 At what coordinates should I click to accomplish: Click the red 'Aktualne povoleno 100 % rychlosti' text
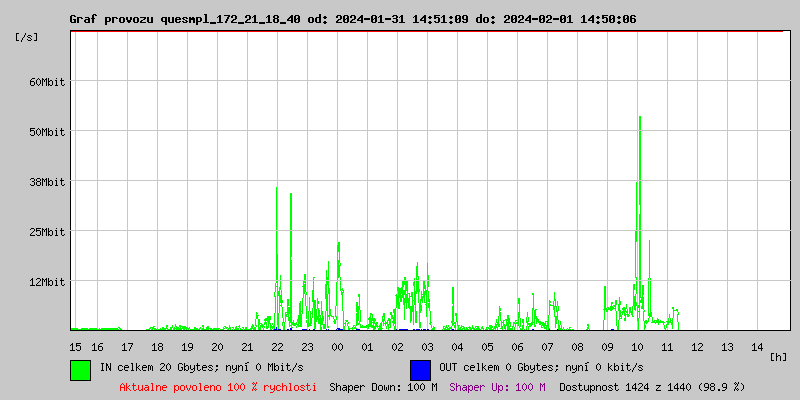coord(218,387)
